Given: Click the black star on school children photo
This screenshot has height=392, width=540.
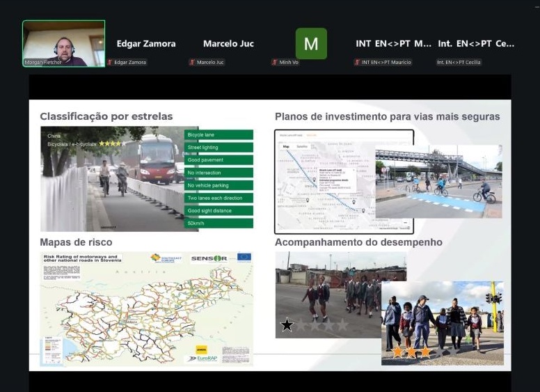Looking at the screenshot, I should coord(287,325).
